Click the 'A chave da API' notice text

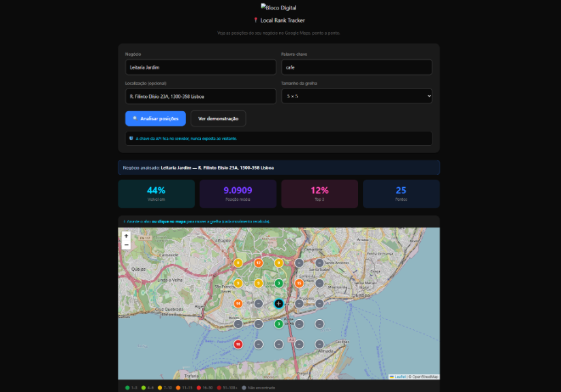(186, 139)
